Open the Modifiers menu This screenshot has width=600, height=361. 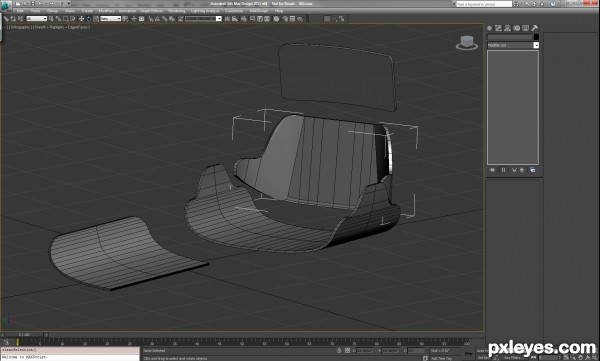coord(106,11)
